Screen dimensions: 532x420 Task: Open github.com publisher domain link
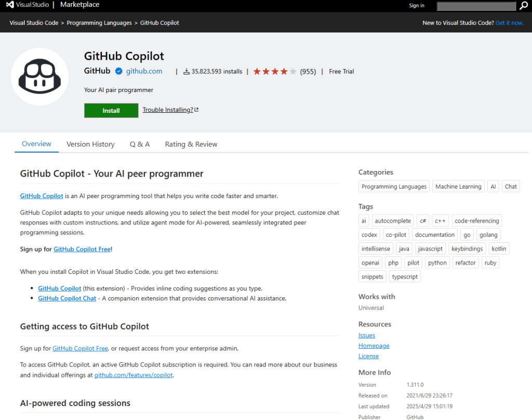(144, 71)
